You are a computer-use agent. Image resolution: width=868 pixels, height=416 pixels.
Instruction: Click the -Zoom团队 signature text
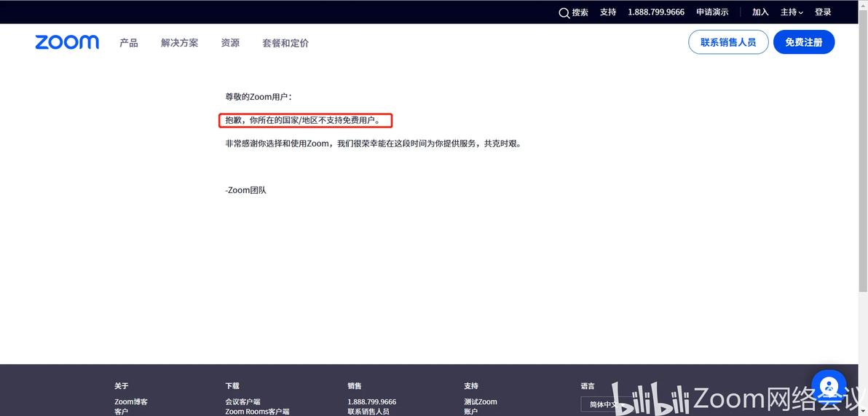point(246,190)
